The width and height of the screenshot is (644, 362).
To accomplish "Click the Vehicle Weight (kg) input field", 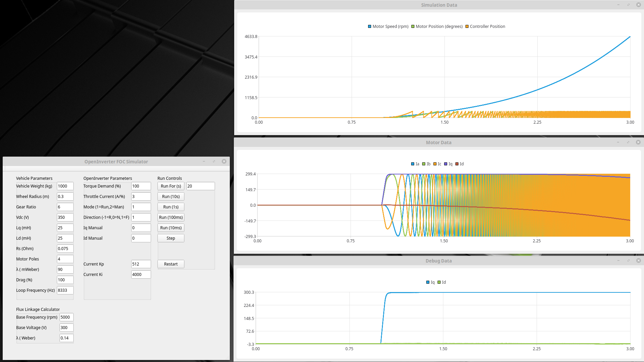I will click(65, 186).
